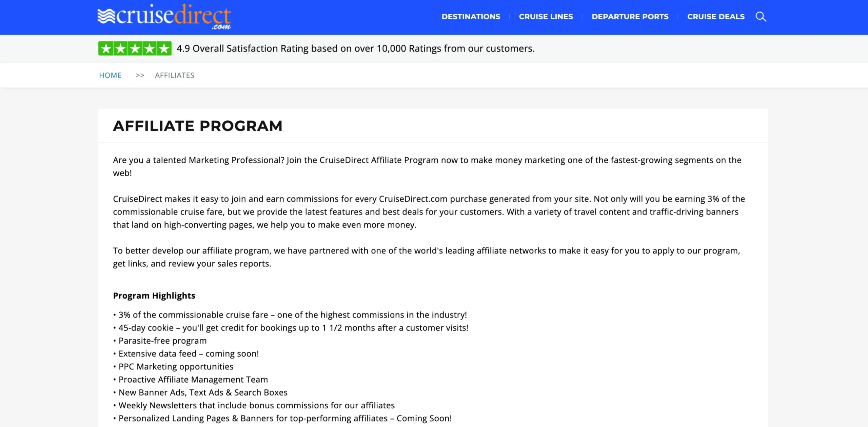Click the 'Are you a talented Marketing Professional' paragraph
This screenshot has width=868, height=427.
(427, 166)
